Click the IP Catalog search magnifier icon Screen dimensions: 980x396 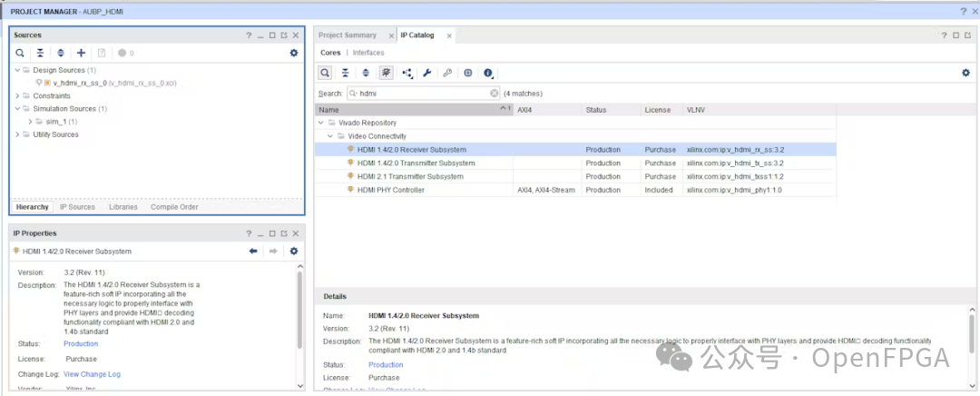tap(326, 73)
